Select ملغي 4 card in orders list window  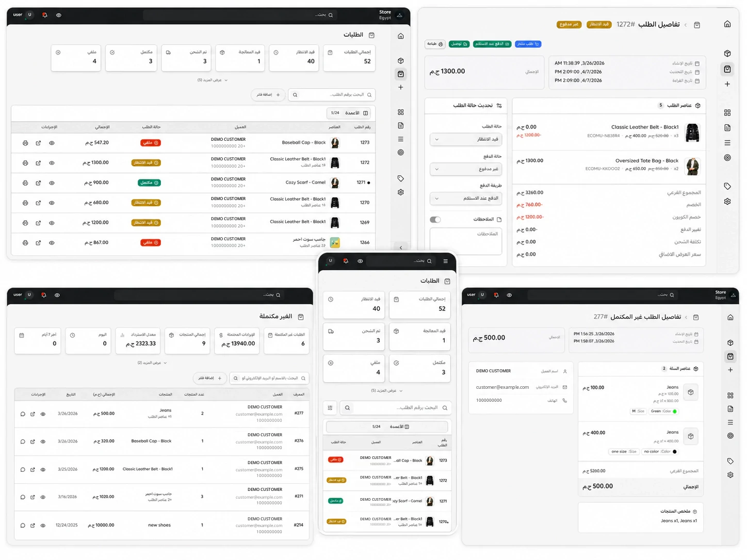tap(76, 57)
